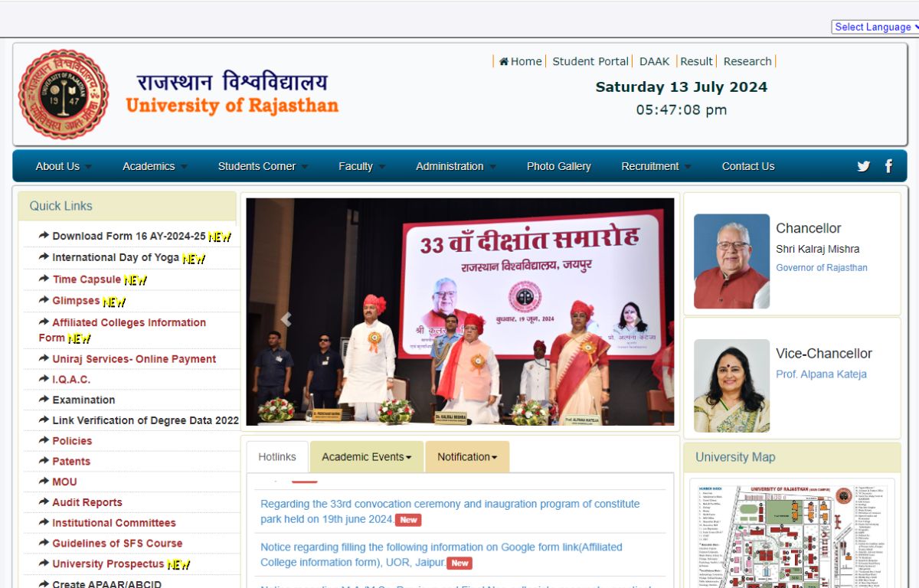Open the Create APAAR/ABCID quick link
The width and height of the screenshot is (919, 588).
pos(106,583)
